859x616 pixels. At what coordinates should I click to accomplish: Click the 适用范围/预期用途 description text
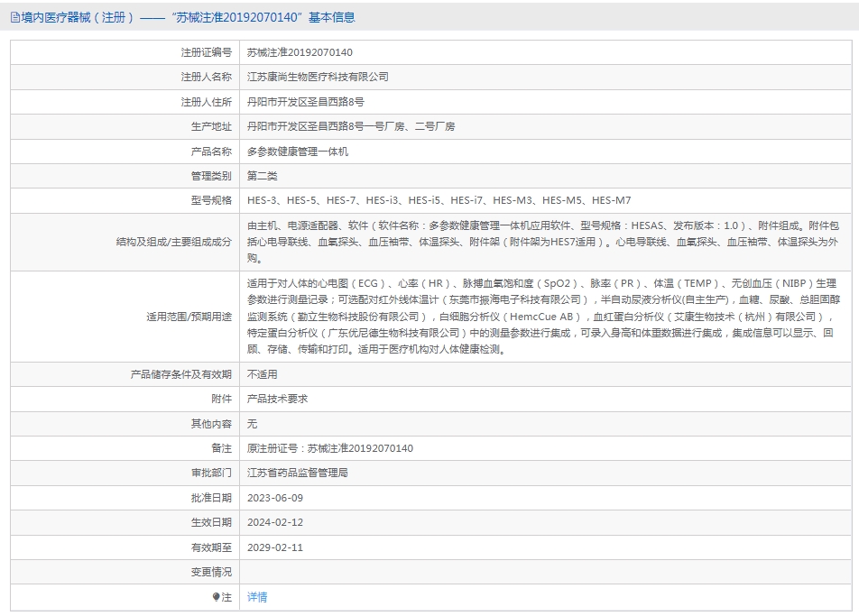pyautogui.click(x=543, y=317)
